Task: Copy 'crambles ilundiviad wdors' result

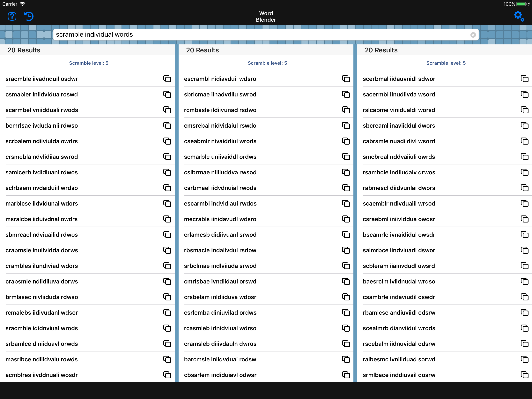Action: pos(167,266)
